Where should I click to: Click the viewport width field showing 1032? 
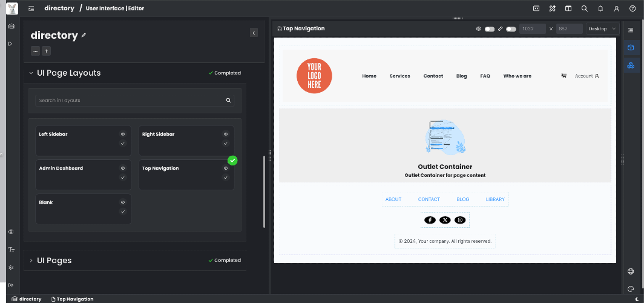pyautogui.click(x=533, y=28)
